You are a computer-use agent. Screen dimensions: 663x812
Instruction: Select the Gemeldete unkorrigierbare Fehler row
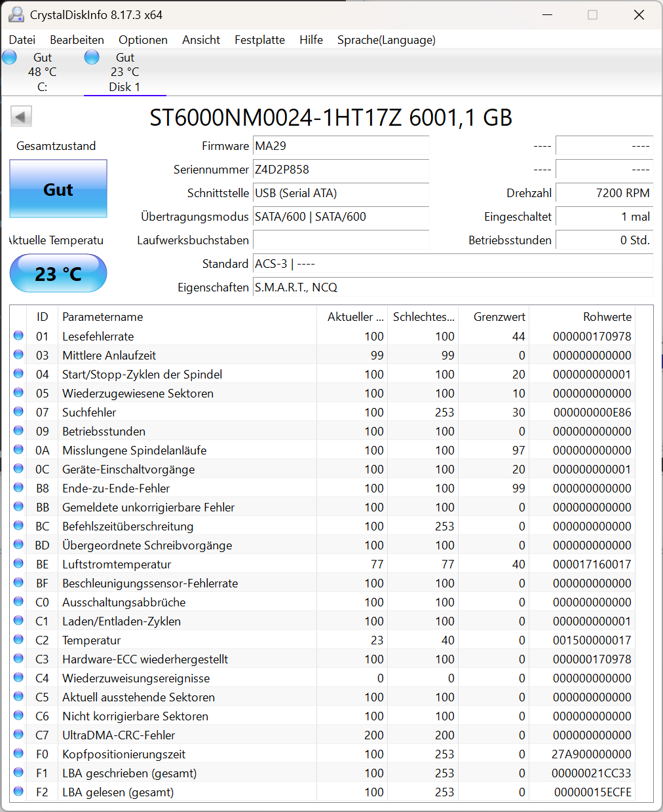point(322,507)
